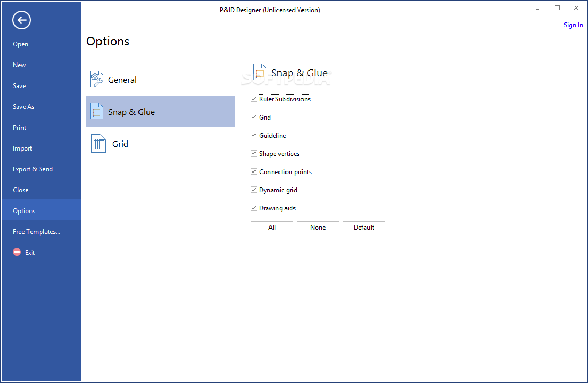Toggle the Guideline checkbox
The image size is (588, 383).
click(254, 135)
